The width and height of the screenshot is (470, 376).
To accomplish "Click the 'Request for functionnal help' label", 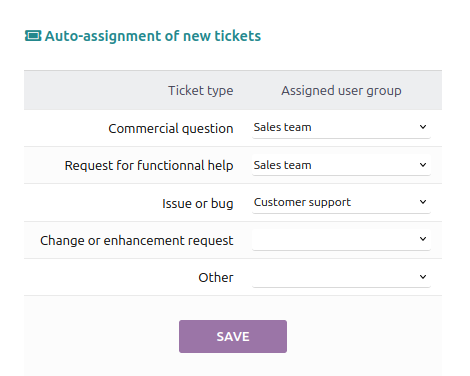I will pos(149,166).
